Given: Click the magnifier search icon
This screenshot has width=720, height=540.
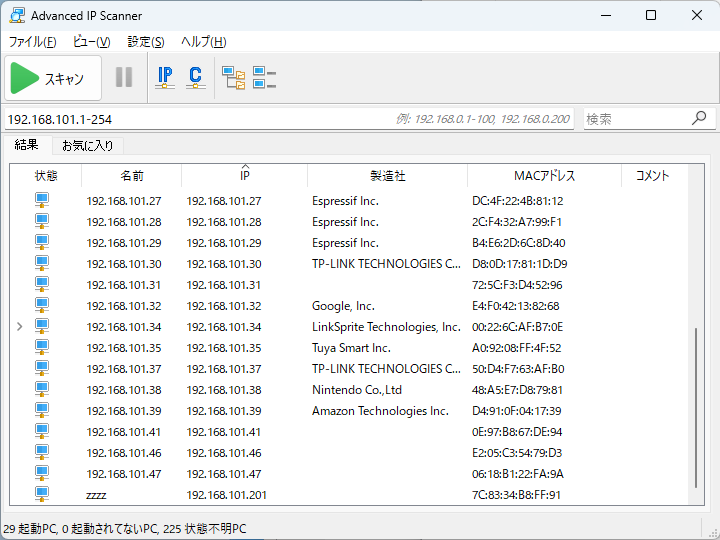Looking at the screenshot, I should [x=699, y=118].
